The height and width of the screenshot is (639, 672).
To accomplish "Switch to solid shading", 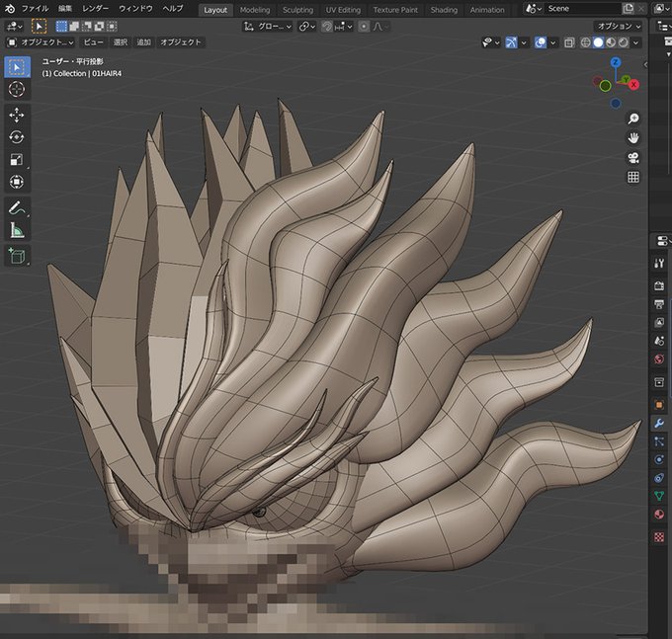I will (x=598, y=42).
